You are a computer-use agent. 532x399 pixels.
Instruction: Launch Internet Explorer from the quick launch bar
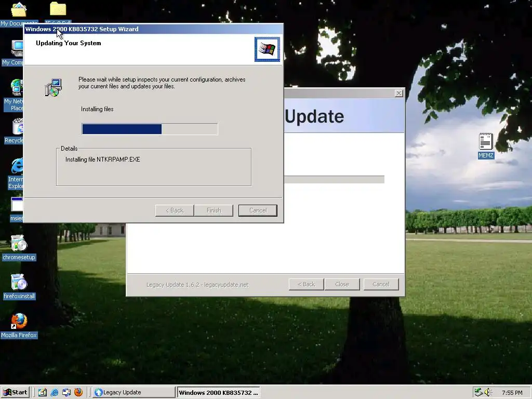tap(54, 392)
